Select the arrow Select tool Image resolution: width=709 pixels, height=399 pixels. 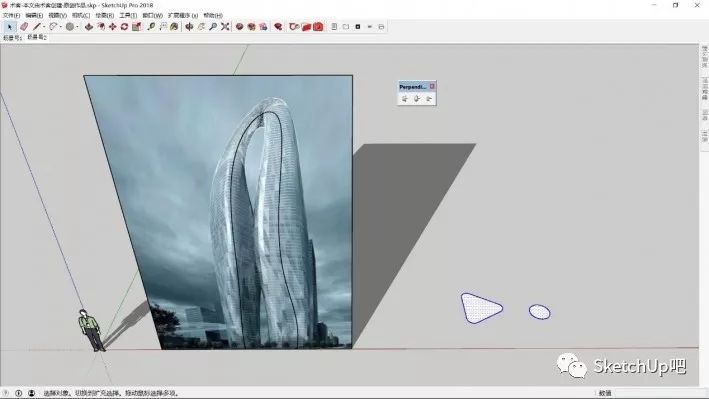9,27
